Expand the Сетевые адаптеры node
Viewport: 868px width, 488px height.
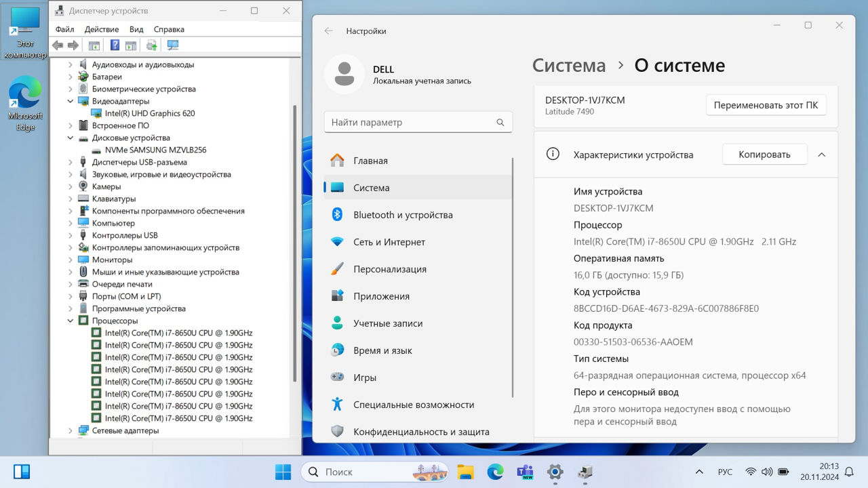pyautogui.click(x=71, y=430)
